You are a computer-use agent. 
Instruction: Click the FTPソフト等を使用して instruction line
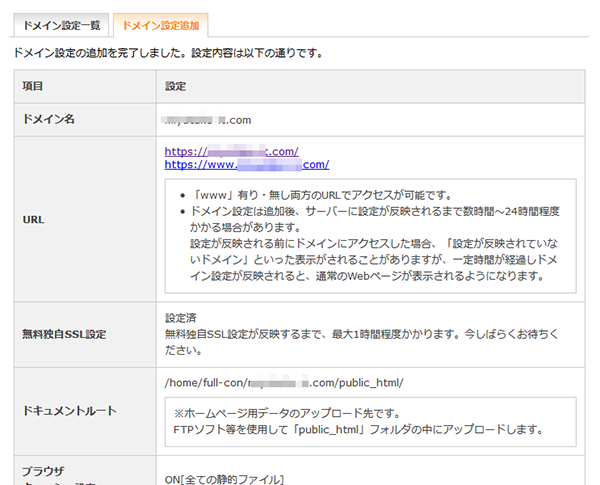coord(359,430)
